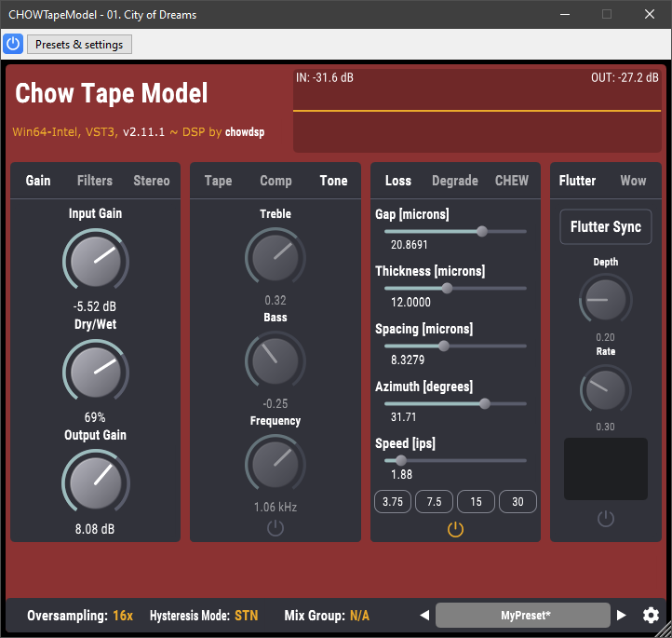Open the Mix Group N/A selector
The image size is (672, 638).
tap(327, 616)
